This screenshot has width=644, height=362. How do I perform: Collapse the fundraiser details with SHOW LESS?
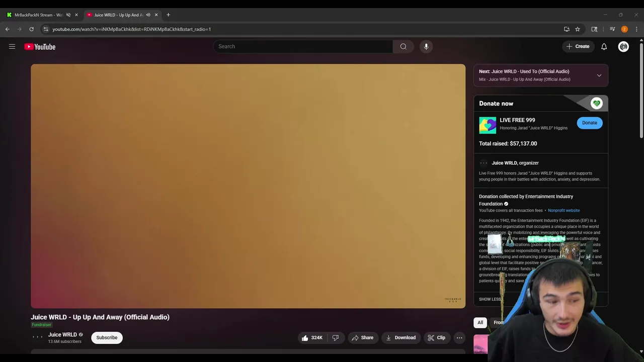(x=490, y=299)
